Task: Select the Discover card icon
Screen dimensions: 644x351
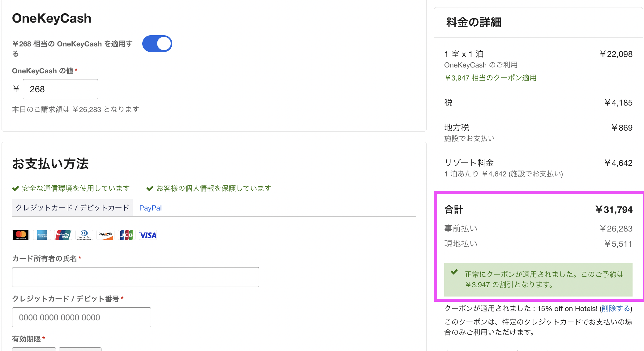Action: point(105,235)
